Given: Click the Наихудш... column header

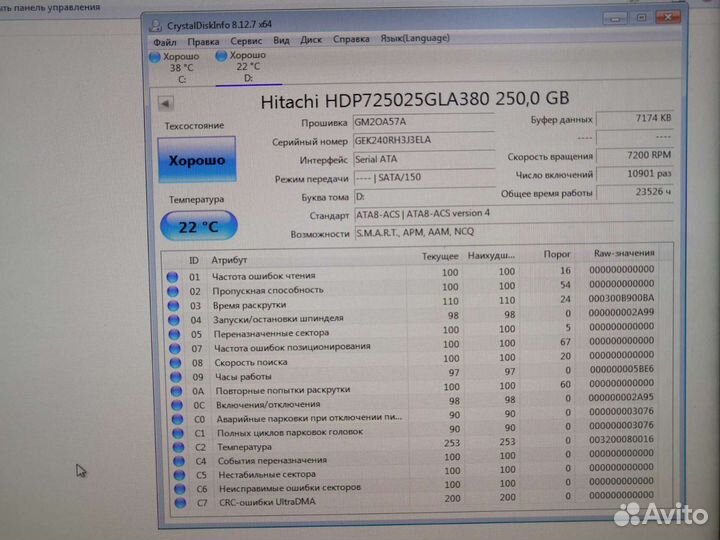Looking at the screenshot, I should point(491,255).
